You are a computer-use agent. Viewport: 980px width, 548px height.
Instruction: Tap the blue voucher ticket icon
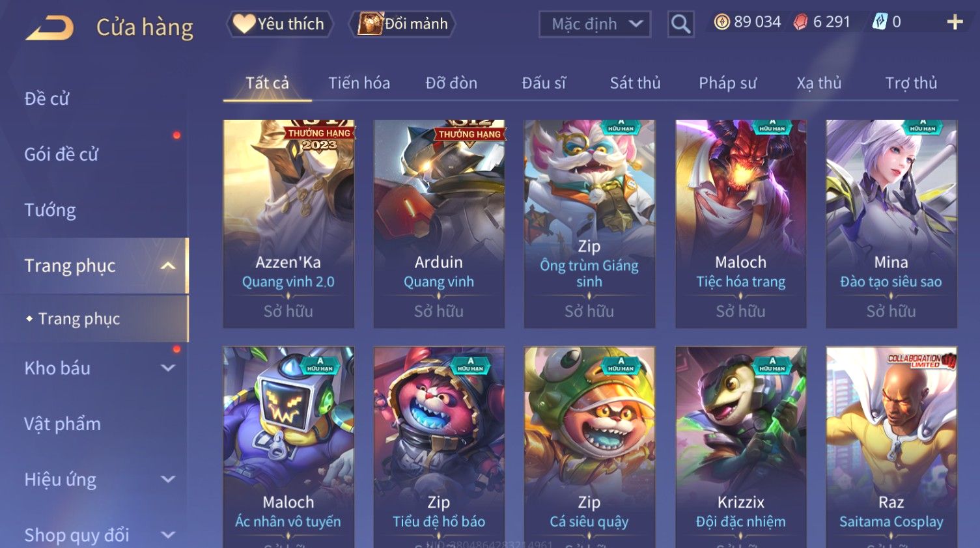pos(880,22)
